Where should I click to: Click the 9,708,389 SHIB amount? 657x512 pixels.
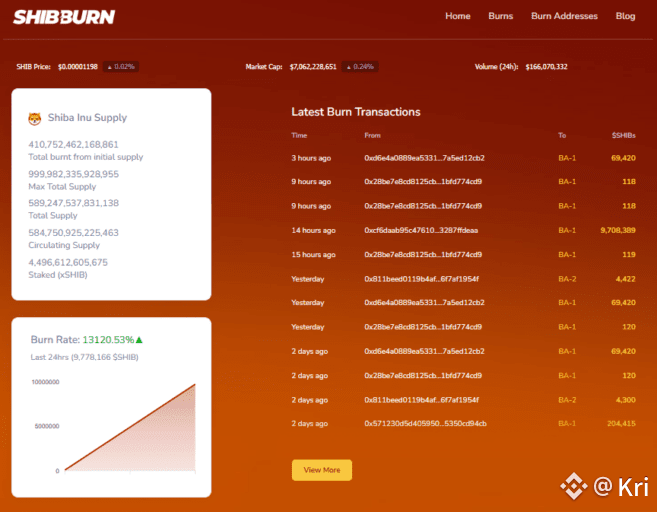tap(618, 230)
